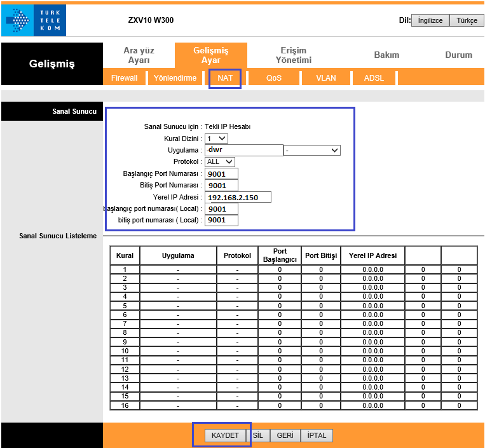Click the Yerel IP Adresi column header
This screenshot has height=448, width=485.
372,255
